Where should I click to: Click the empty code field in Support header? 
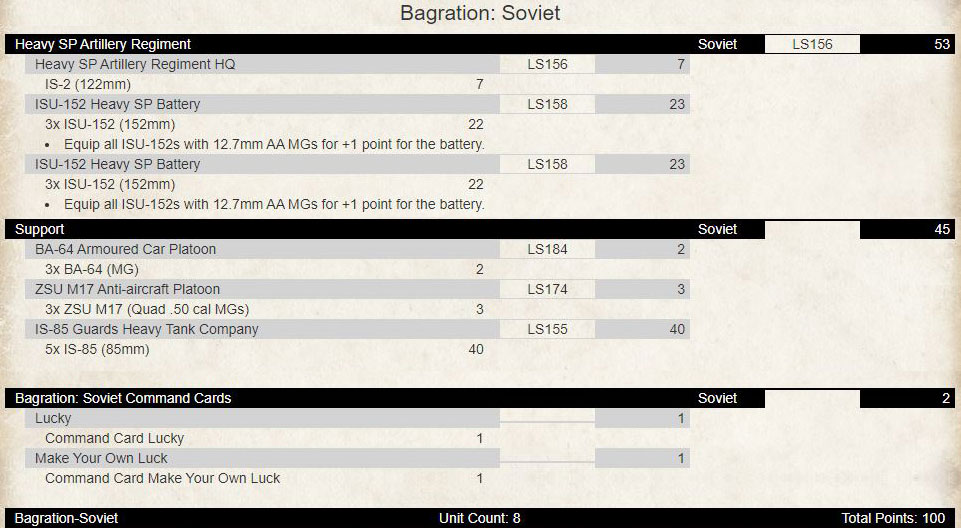click(x=812, y=230)
